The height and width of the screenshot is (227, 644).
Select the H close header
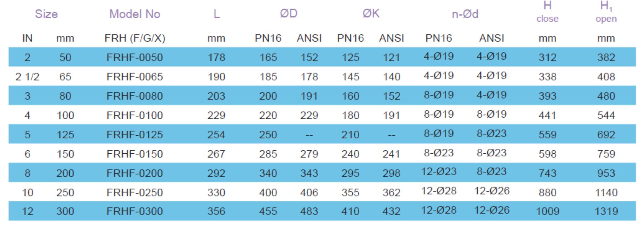[x=547, y=12]
